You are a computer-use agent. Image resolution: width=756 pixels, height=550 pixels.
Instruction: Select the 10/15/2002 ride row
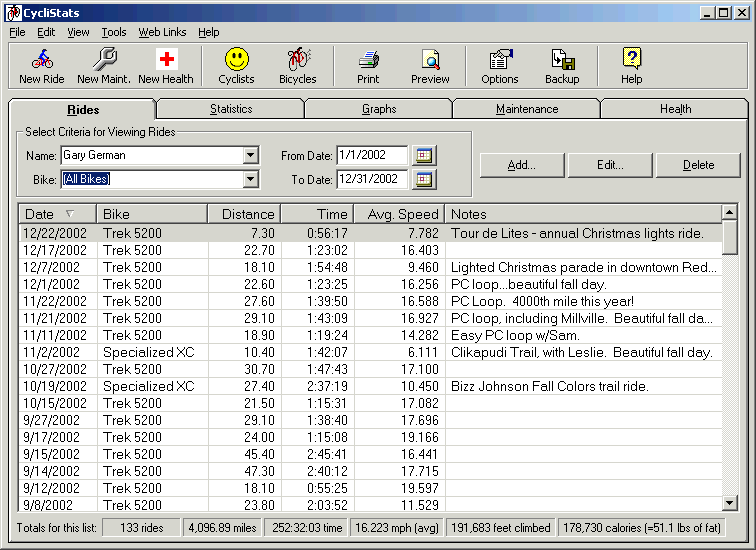coord(370,403)
